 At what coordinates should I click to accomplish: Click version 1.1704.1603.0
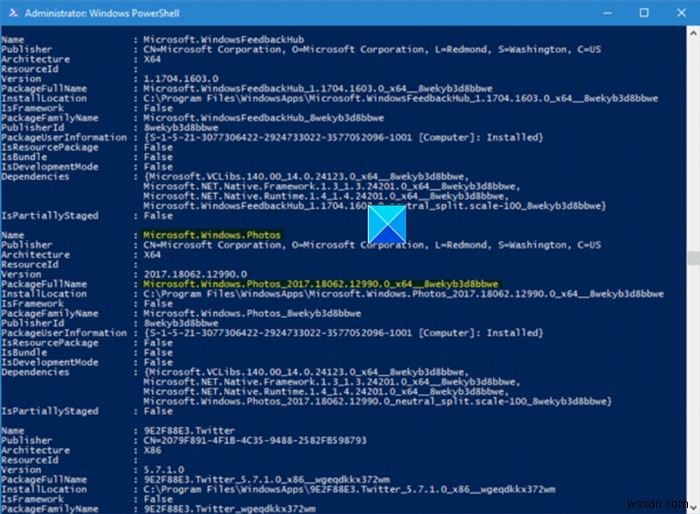pos(181,79)
